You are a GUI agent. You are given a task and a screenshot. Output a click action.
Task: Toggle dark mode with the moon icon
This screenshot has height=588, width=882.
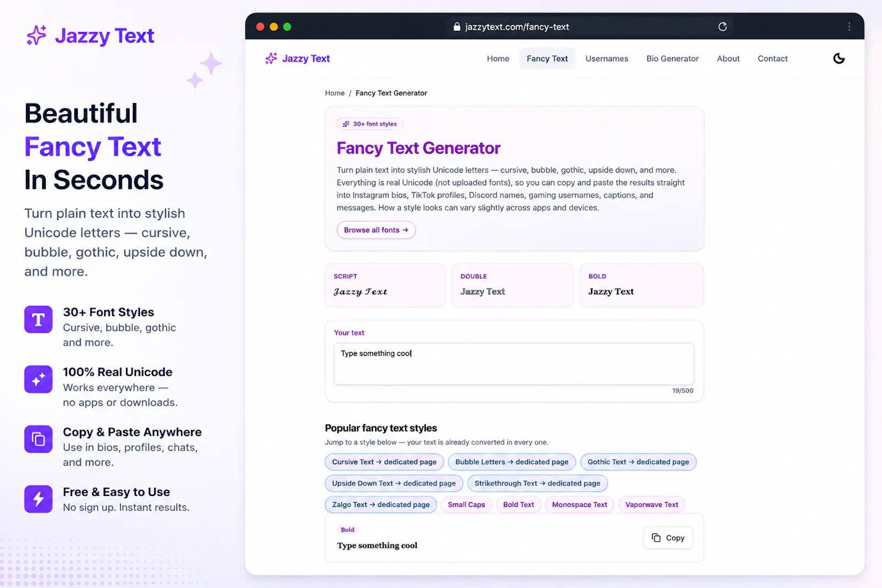tap(838, 58)
